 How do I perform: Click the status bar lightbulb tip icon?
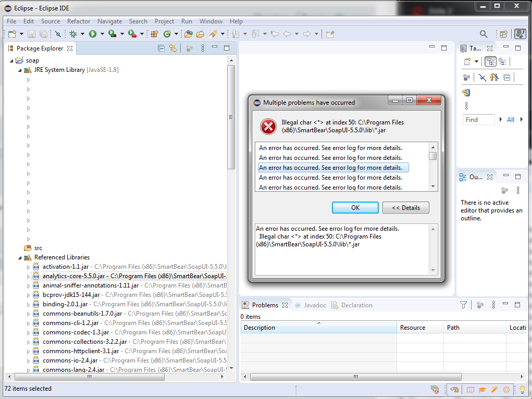pyautogui.click(x=522, y=390)
